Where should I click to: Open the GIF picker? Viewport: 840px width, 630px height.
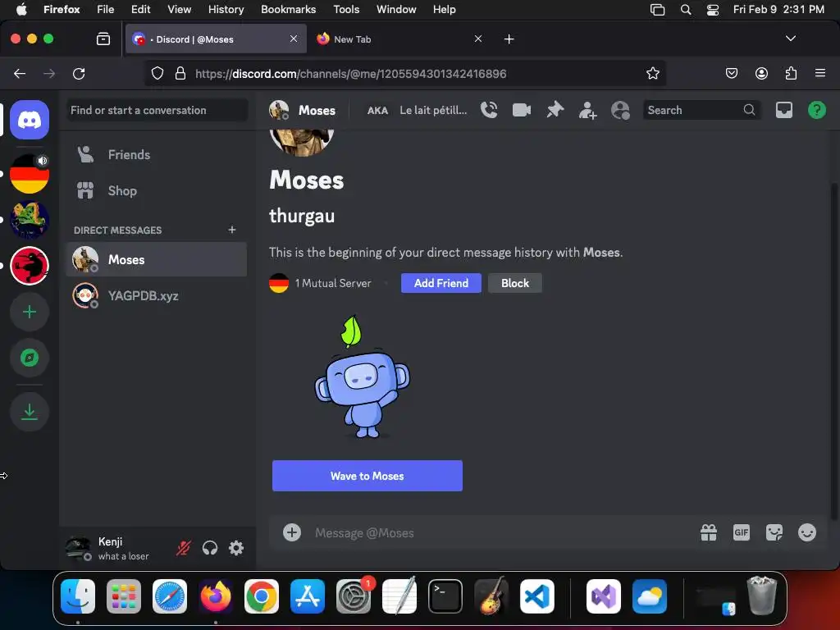pos(742,532)
